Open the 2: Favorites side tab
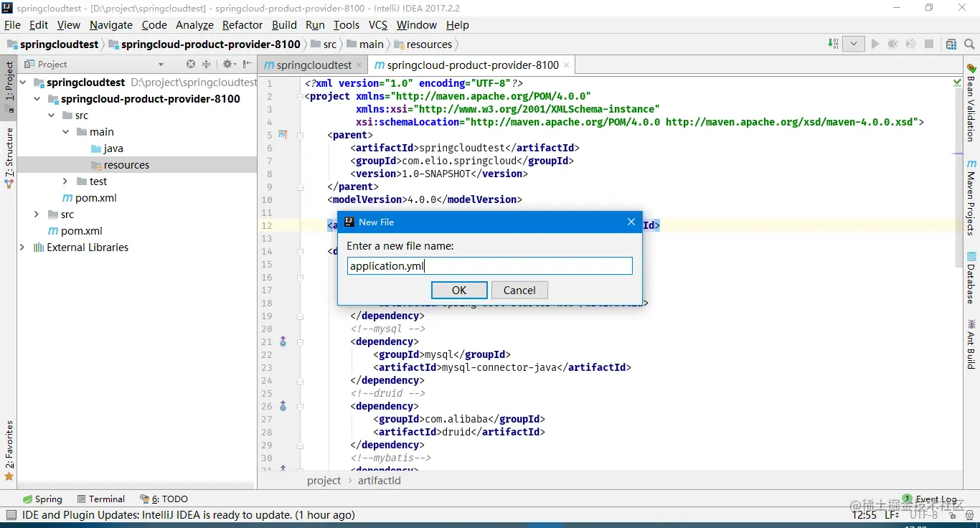The height and width of the screenshot is (528, 980). pyautogui.click(x=9, y=451)
